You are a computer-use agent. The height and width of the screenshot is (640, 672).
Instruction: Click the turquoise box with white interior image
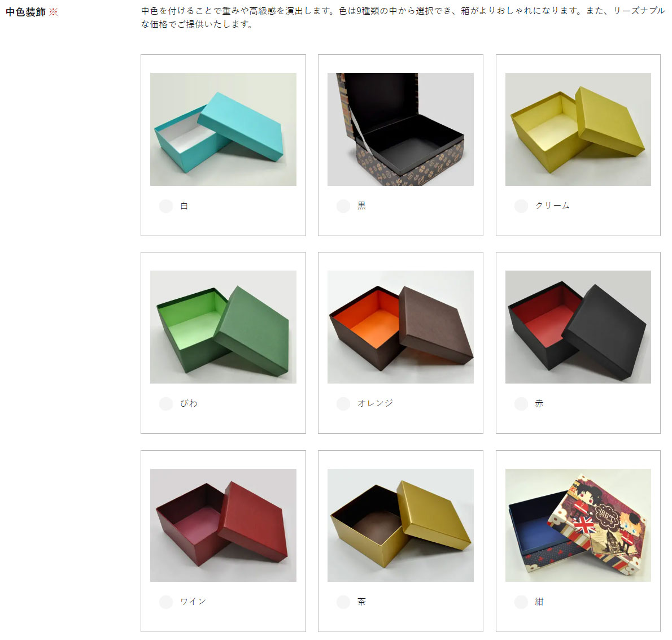(223, 129)
